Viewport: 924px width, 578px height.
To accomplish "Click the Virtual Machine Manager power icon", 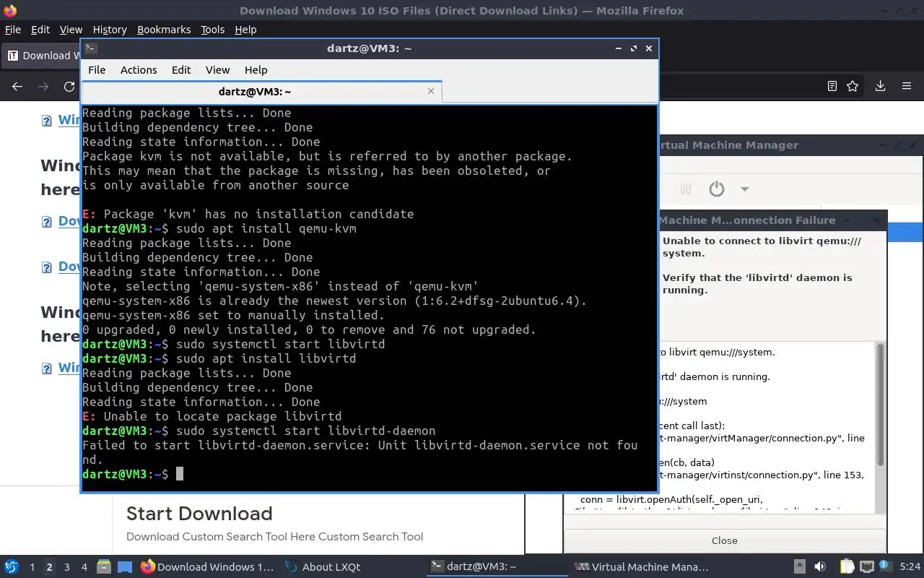I will pos(716,189).
